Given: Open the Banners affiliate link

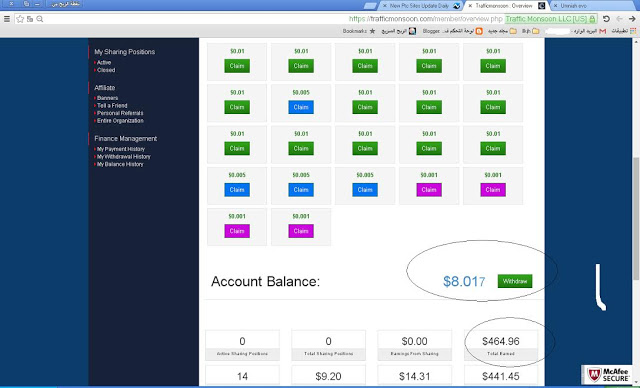Looking at the screenshot, I should (x=107, y=98).
